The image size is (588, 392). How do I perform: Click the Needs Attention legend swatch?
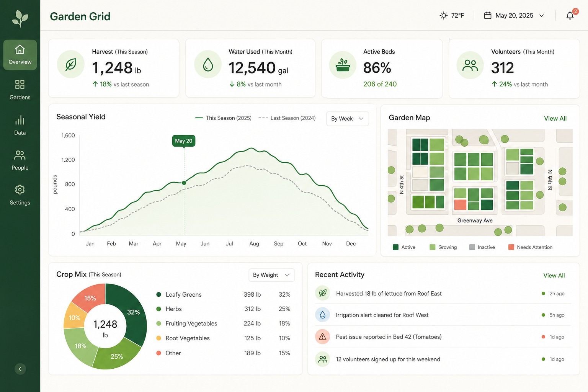tap(511, 247)
